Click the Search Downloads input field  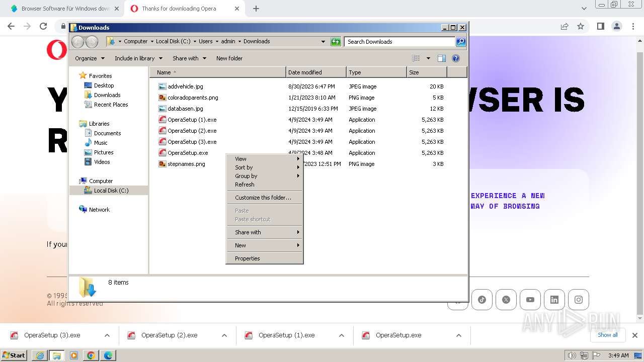[399, 42]
